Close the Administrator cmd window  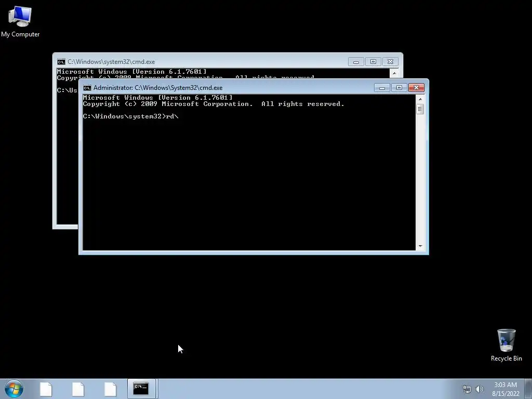point(416,88)
